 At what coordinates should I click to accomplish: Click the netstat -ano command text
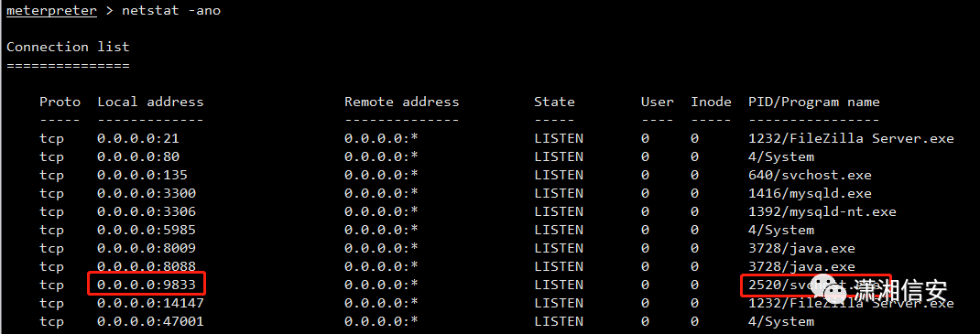[171, 11]
